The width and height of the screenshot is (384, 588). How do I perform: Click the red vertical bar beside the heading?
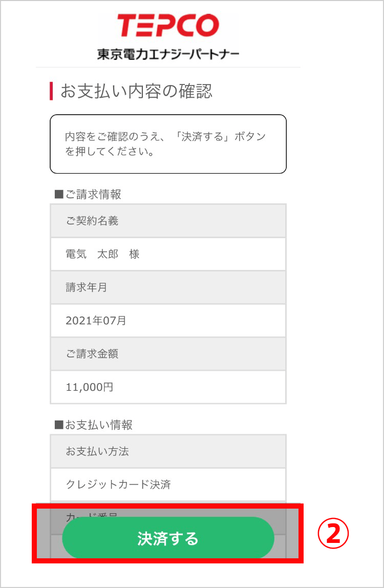tap(51, 91)
